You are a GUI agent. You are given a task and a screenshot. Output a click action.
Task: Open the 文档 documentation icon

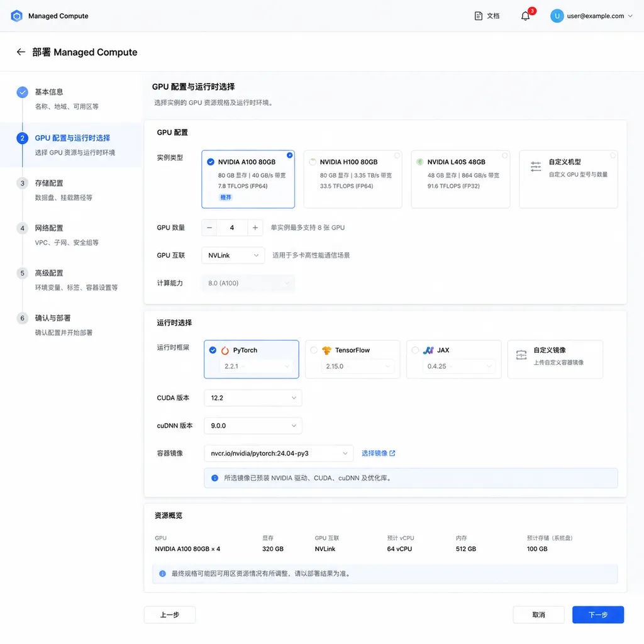(x=478, y=16)
